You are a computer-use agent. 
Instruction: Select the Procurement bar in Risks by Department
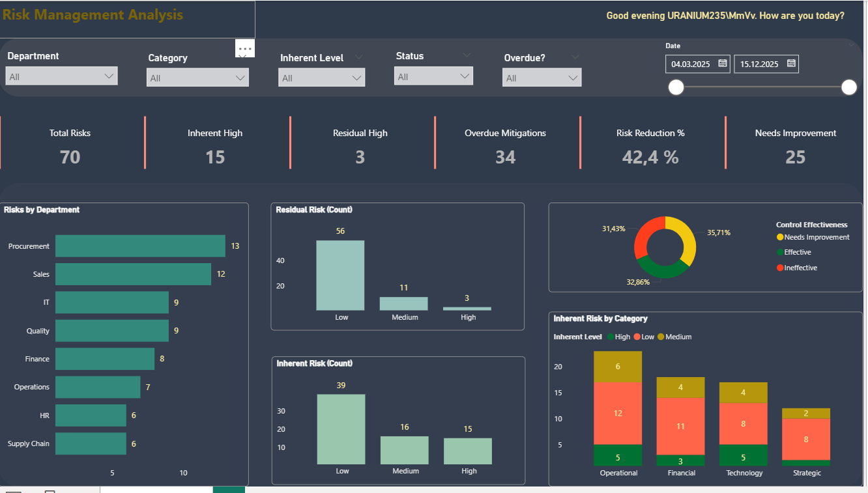point(140,246)
